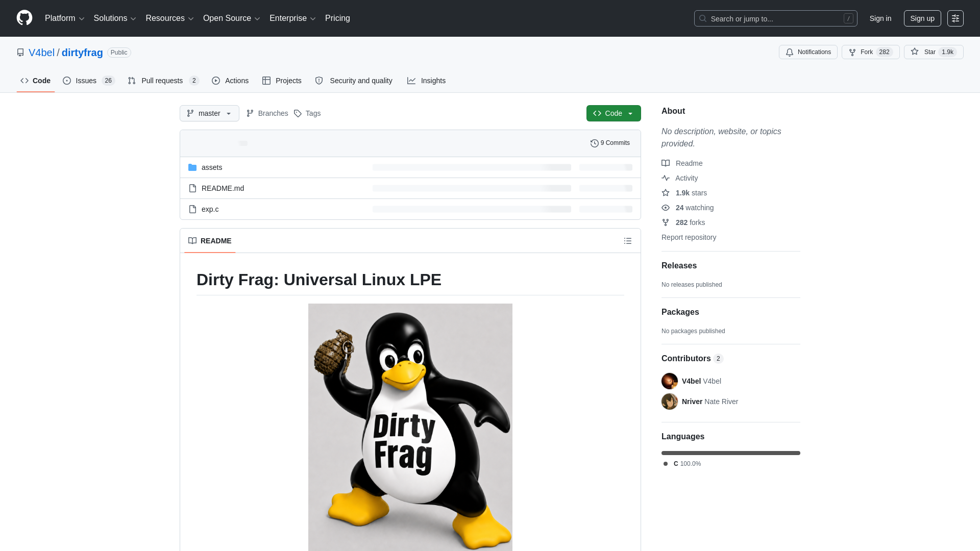This screenshot has height=551, width=980.
Task: View the 9 Commits history
Action: pyautogui.click(x=610, y=143)
